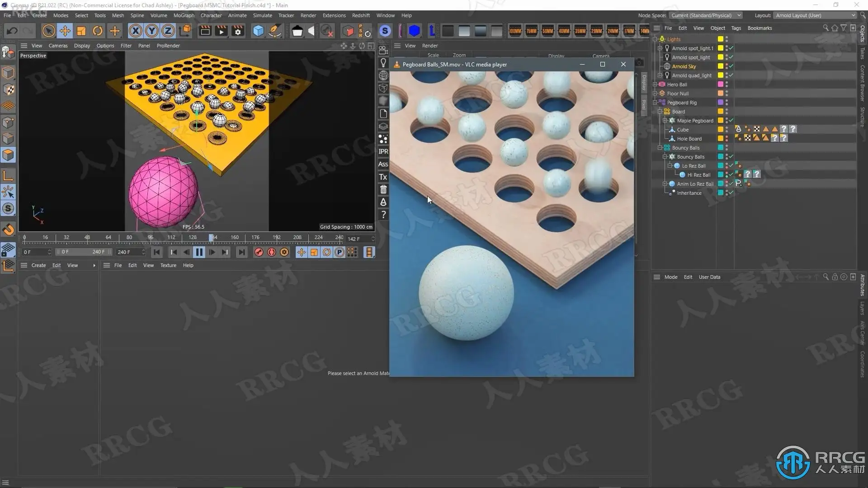Toggle Y axis lock

click(151, 31)
